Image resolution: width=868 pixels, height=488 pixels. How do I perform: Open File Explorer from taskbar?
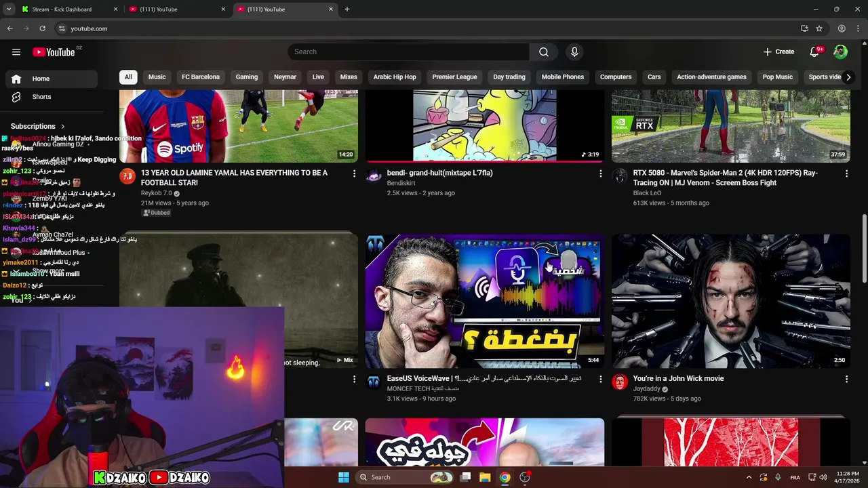485,477
